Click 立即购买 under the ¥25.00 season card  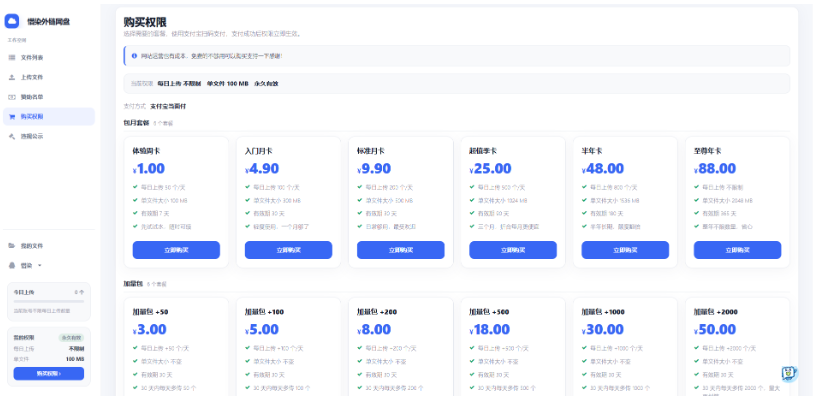513,250
